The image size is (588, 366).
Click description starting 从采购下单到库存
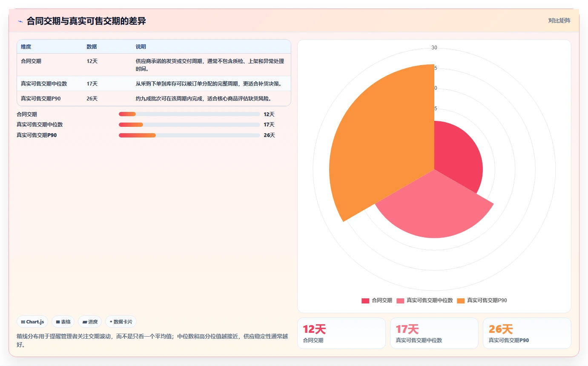coord(209,84)
